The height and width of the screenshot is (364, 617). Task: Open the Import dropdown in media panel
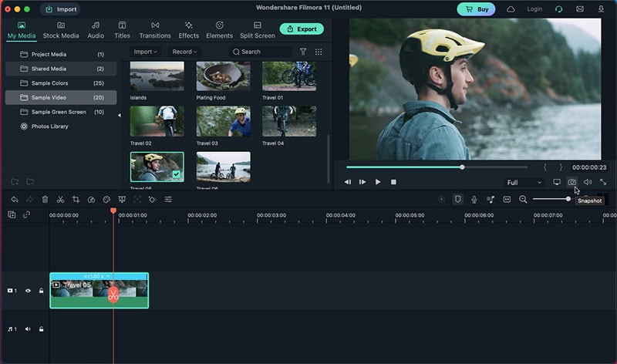coord(145,52)
